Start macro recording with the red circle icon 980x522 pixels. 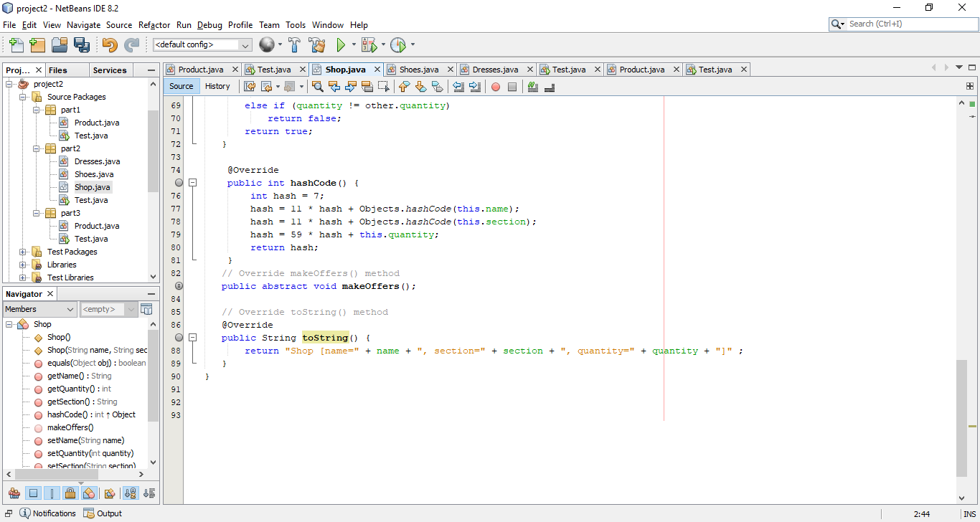click(x=496, y=86)
